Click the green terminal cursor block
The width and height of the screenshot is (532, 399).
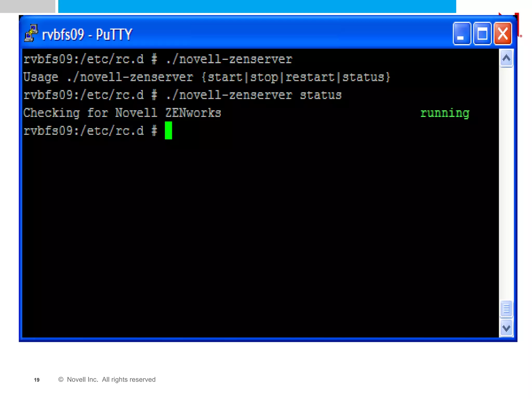click(168, 130)
